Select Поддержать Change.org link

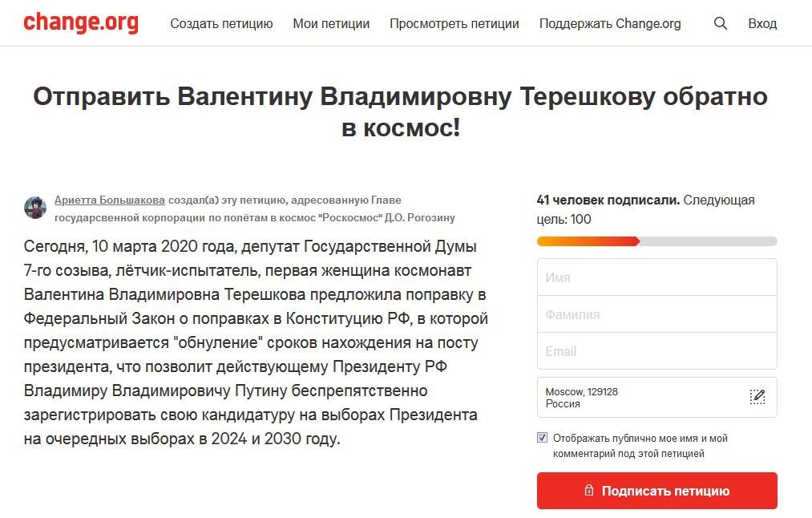[x=610, y=24]
